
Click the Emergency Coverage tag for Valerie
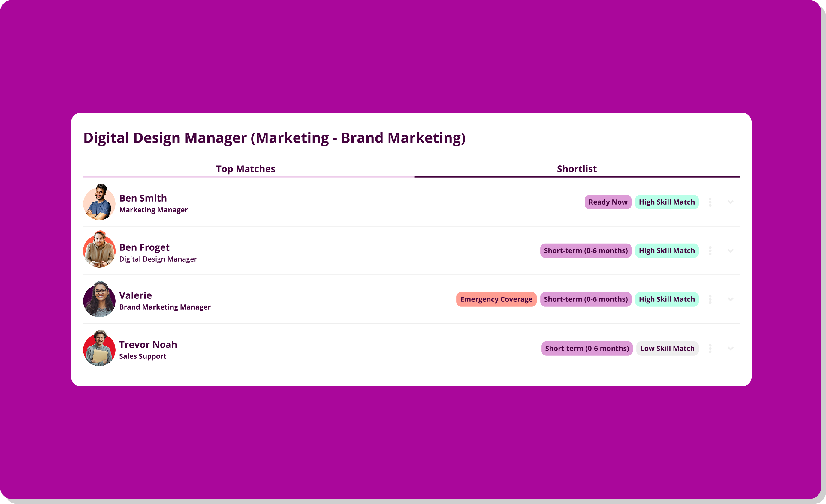click(x=496, y=299)
